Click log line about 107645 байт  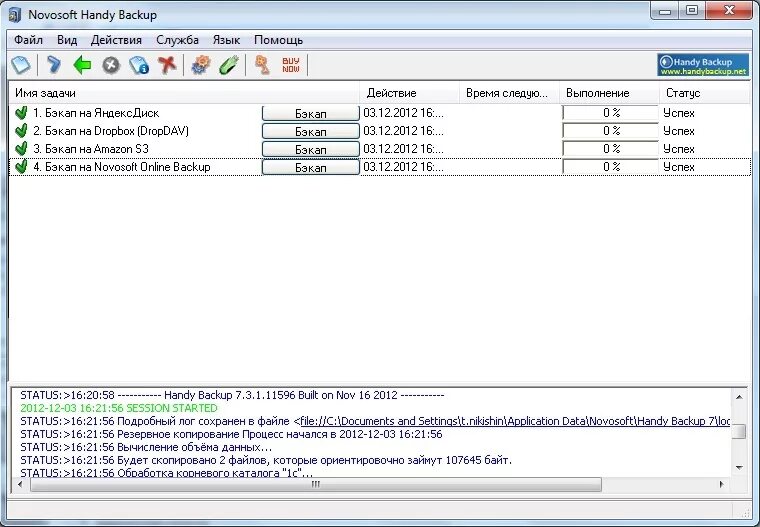(266, 460)
